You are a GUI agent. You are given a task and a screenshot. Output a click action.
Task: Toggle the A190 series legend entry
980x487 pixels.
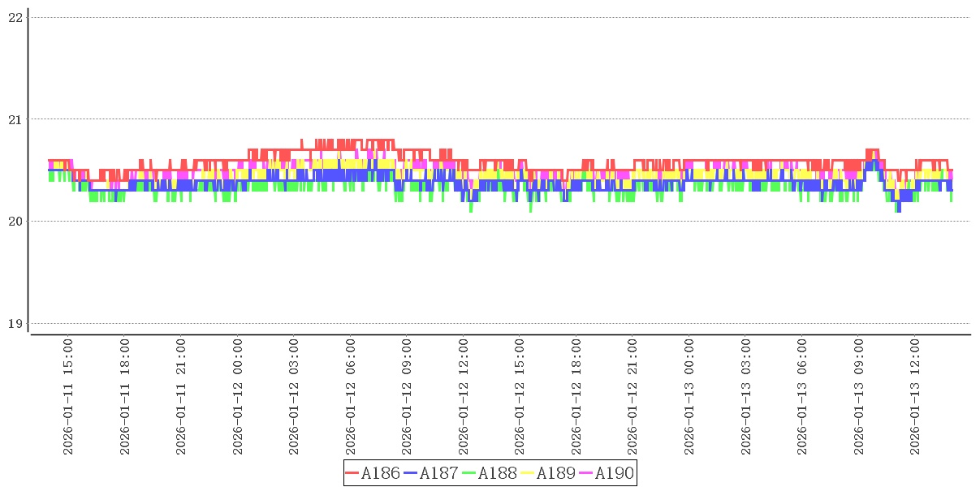[614, 473]
